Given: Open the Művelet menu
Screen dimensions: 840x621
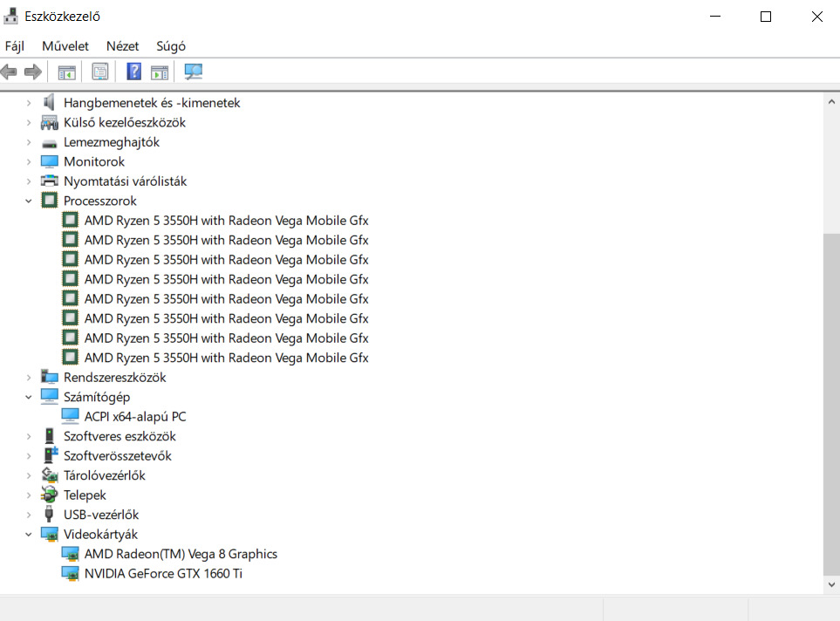Looking at the screenshot, I should click(65, 46).
